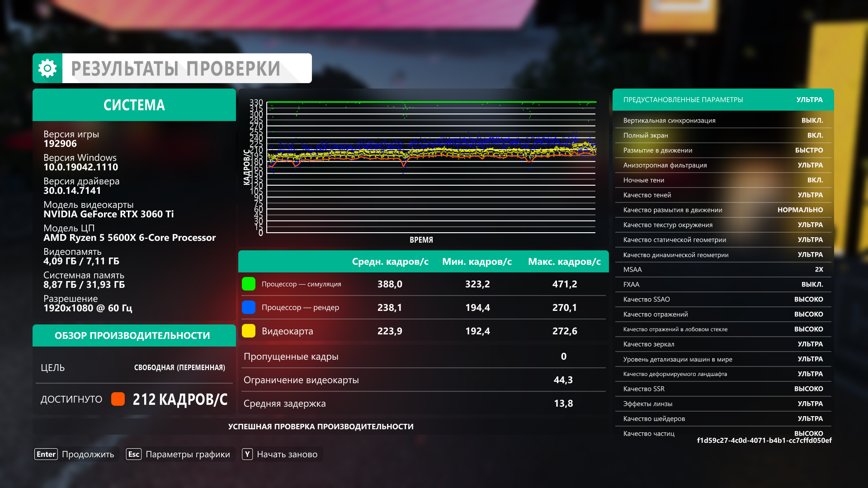Click the Система panel header
868x488 pixels.
[x=134, y=105]
